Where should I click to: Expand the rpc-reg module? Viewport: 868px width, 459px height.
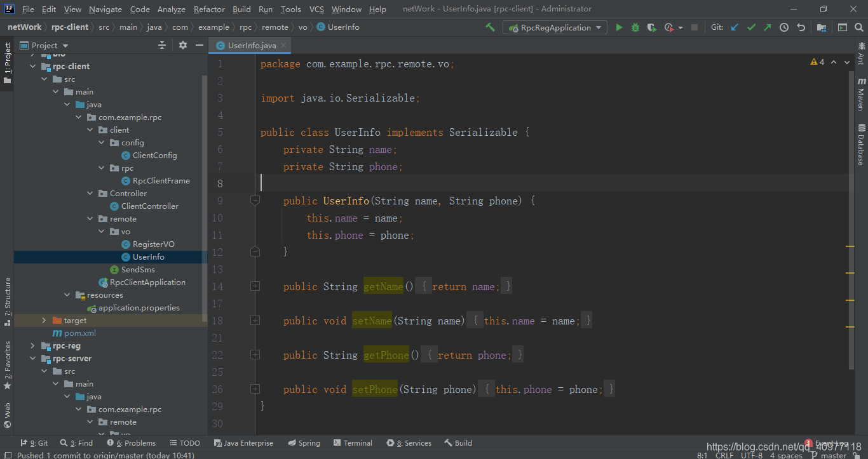pyautogui.click(x=33, y=345)
